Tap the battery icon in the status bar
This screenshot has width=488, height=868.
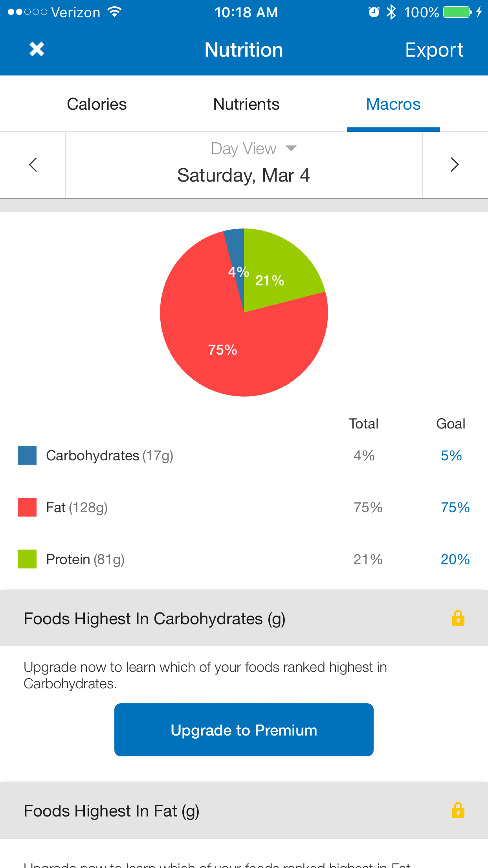457,12
